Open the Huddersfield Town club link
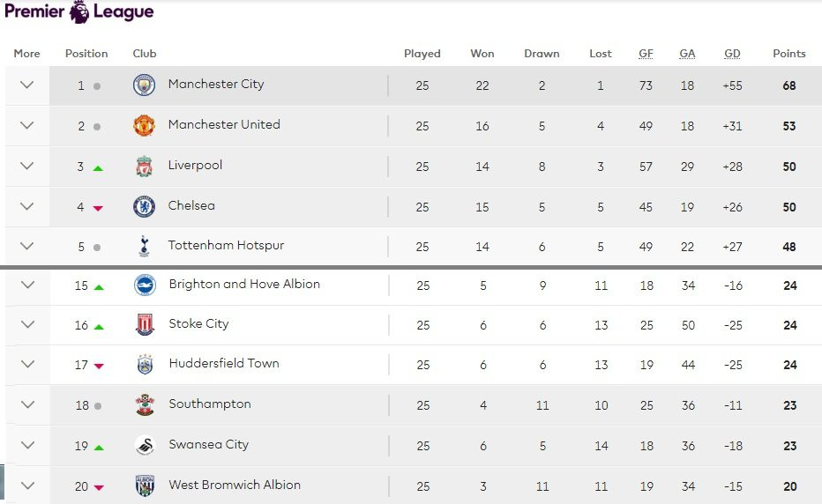Image resolution: width=822 pixels, height=504 pixels. (x=224, y=364)
